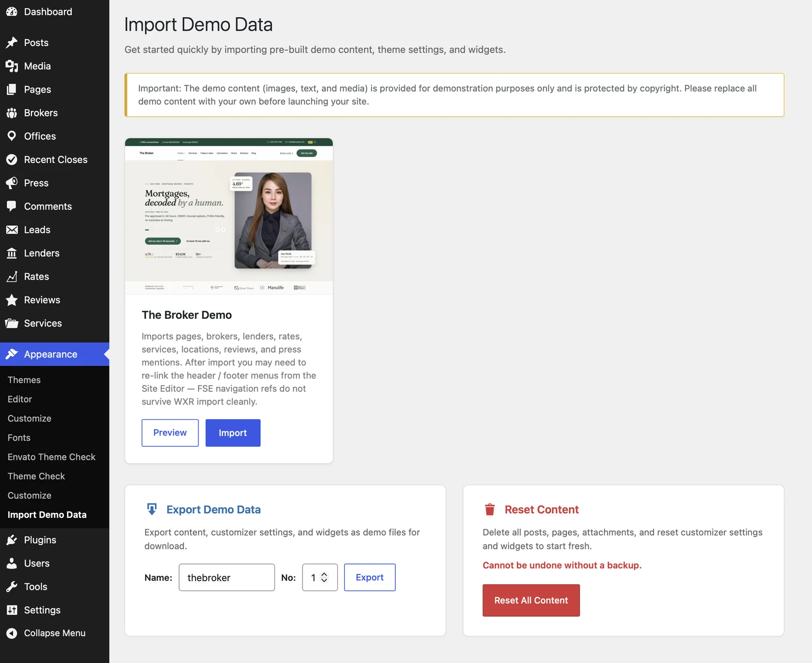The width and height of the screenshot is (812, 663).
Task: Click the Reviews star icon
Action: tap(12, 300)
